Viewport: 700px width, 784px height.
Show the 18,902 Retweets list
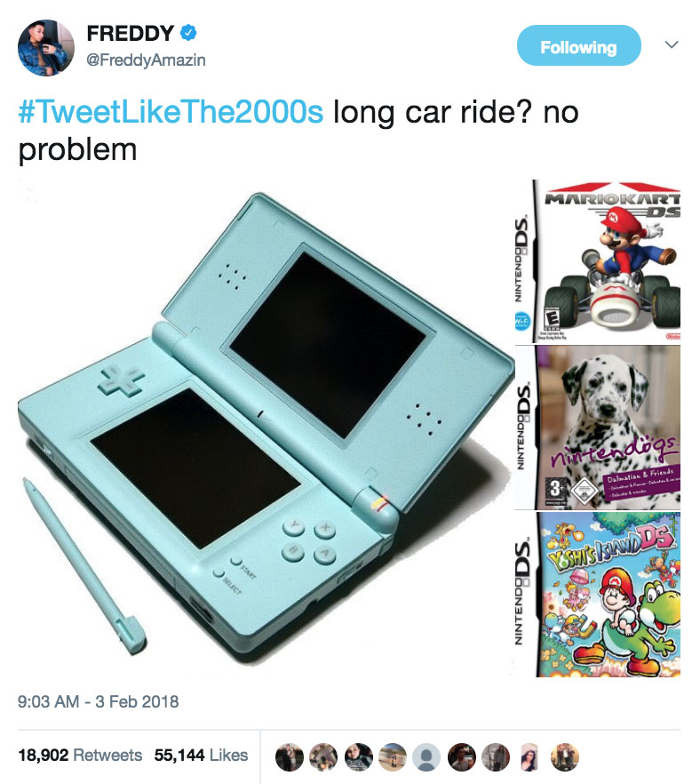(x=80, y=755)
